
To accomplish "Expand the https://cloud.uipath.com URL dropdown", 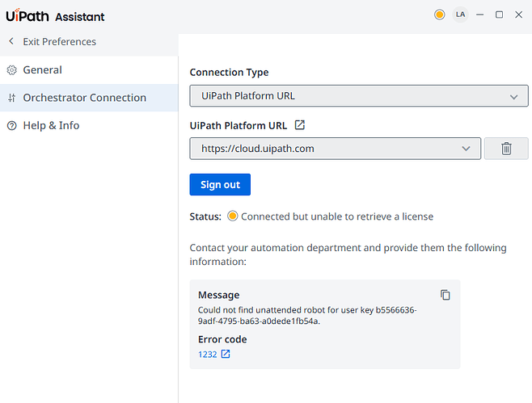I will 336,149.
